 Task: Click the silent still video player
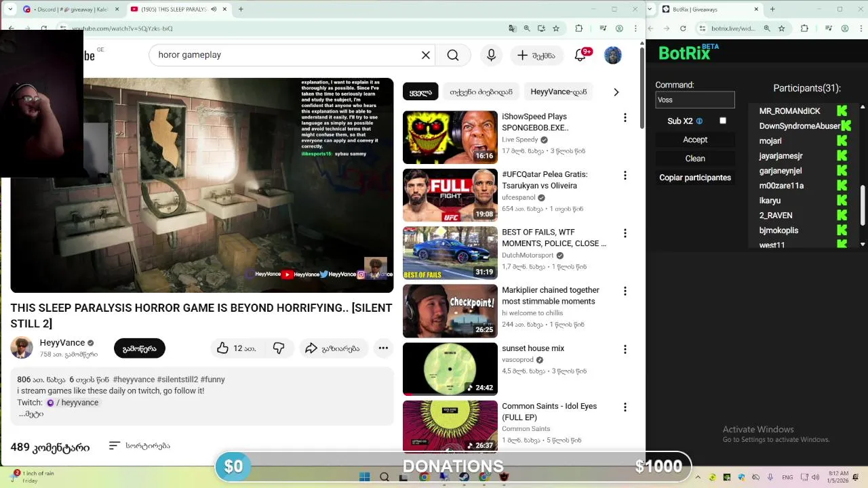click(202, 185)
